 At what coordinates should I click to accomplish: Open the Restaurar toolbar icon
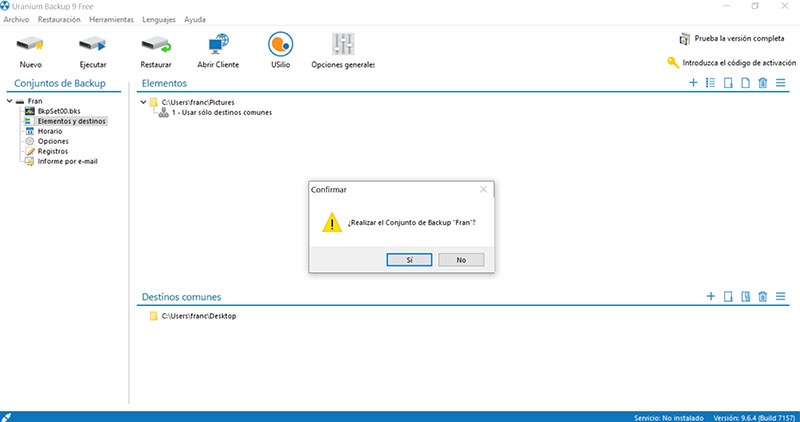pos(156,44)
